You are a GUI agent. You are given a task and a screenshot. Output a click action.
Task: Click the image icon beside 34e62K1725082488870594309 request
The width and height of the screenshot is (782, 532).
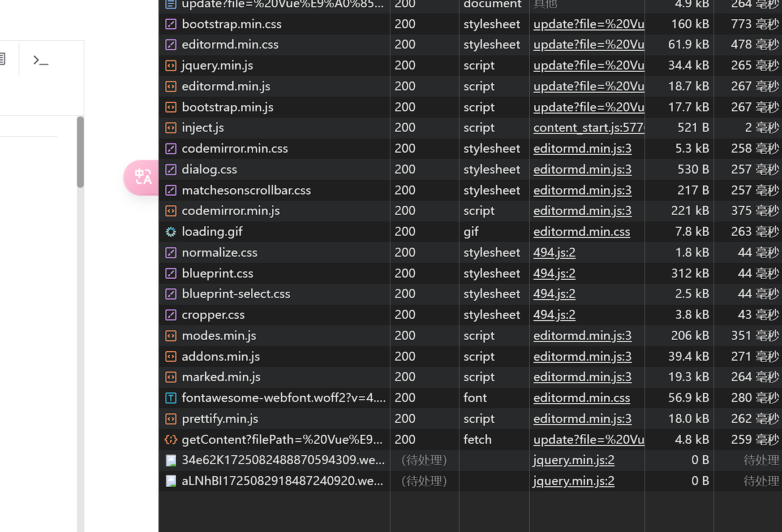click(171, 460)
